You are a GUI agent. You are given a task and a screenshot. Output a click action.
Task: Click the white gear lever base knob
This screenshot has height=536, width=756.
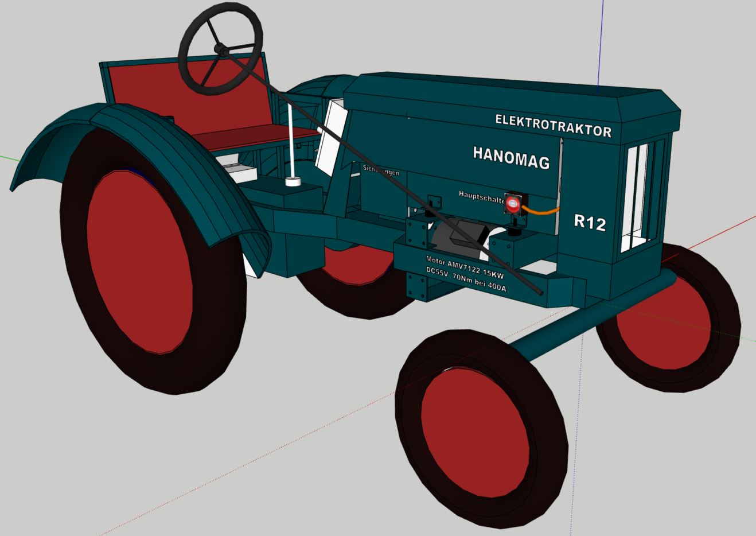(x=294, y=182)
